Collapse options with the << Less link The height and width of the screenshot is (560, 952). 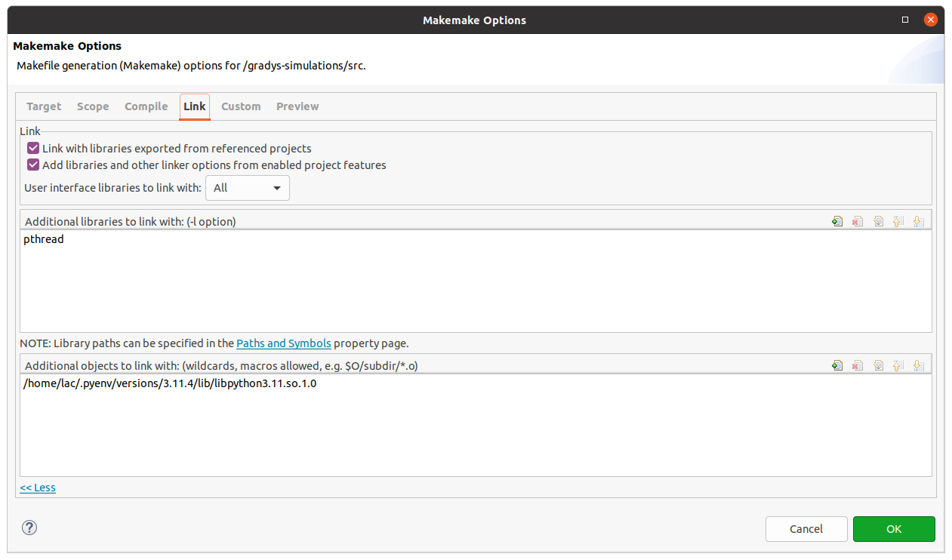(x=38, y=488)
